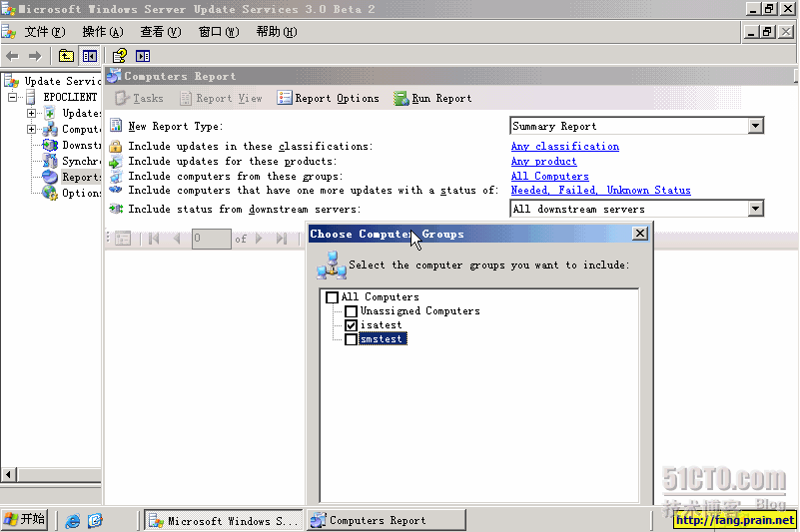Click the Run Report icon
This screenshot has width=800, height=532.
coord(401,98)
